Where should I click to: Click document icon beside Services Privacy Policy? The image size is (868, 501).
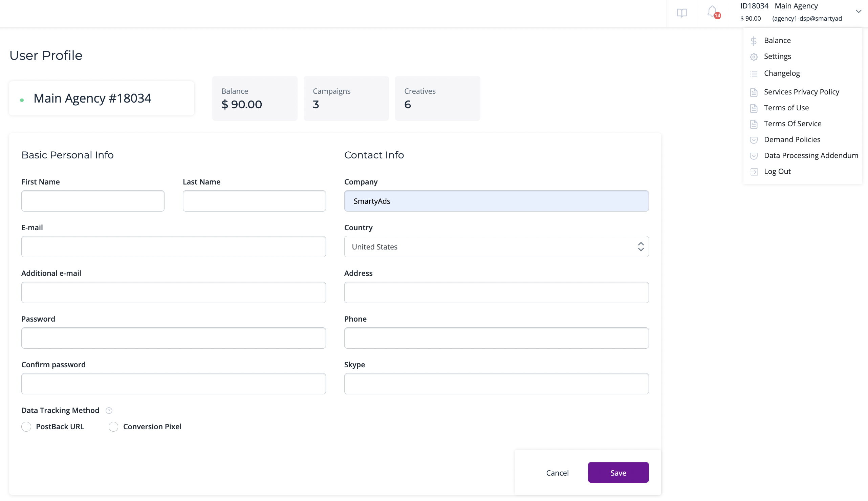754,92
